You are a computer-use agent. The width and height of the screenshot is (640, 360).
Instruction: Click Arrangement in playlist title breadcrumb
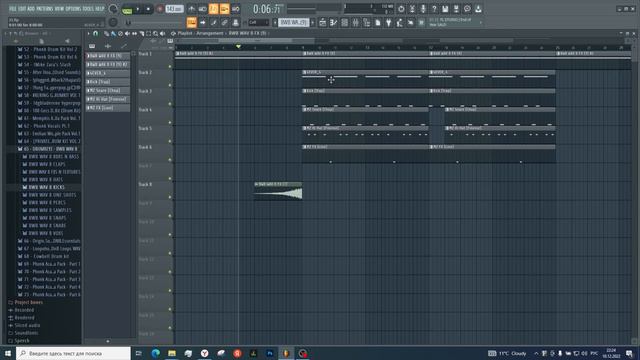point(210,33)
